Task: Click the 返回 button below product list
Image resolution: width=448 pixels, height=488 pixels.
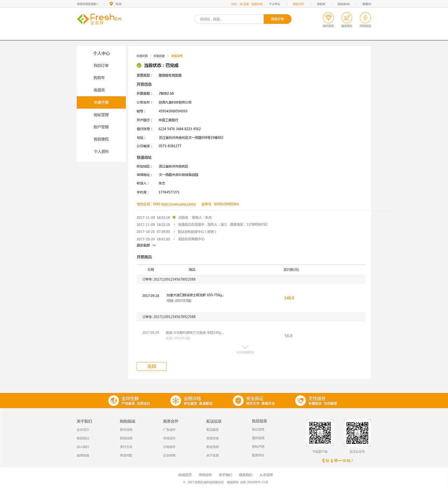Action: click(x=151, y=366)
